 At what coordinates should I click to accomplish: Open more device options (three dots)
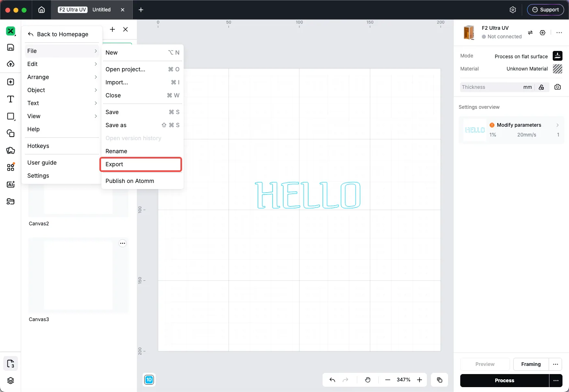tap(559, 33)
